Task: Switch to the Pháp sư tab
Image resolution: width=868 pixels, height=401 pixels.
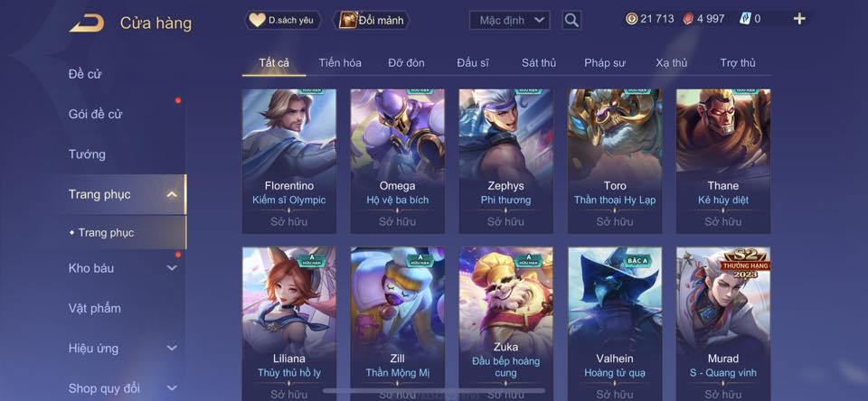Action: click(x=605, y=63)
